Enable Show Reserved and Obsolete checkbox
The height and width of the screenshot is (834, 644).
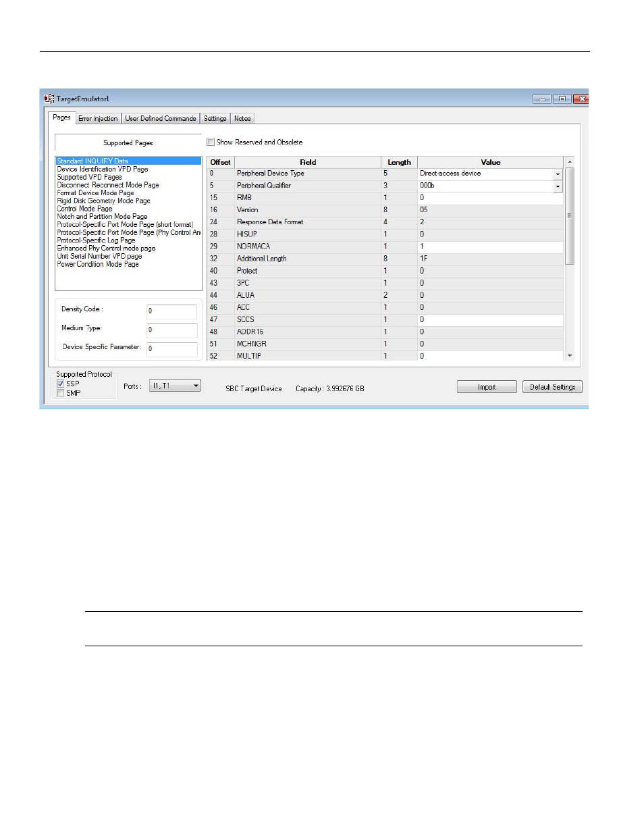point(211,142)
